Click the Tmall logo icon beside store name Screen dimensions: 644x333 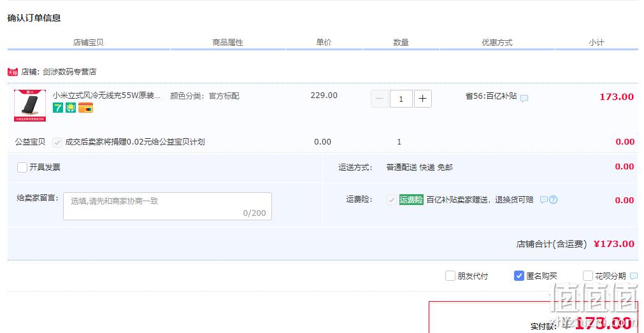click(13, 72)
